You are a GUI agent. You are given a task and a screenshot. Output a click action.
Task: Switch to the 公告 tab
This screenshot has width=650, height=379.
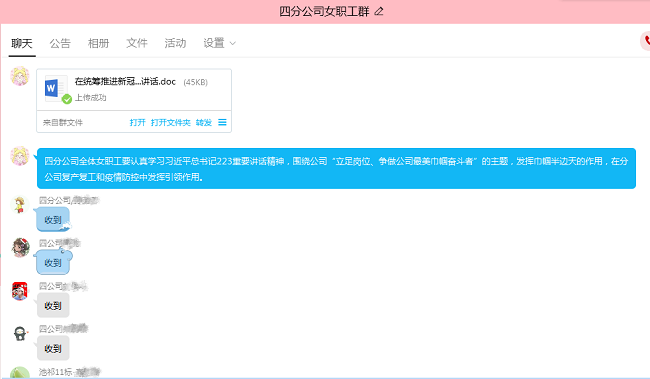pyautogui.click(x=60, y=43)
